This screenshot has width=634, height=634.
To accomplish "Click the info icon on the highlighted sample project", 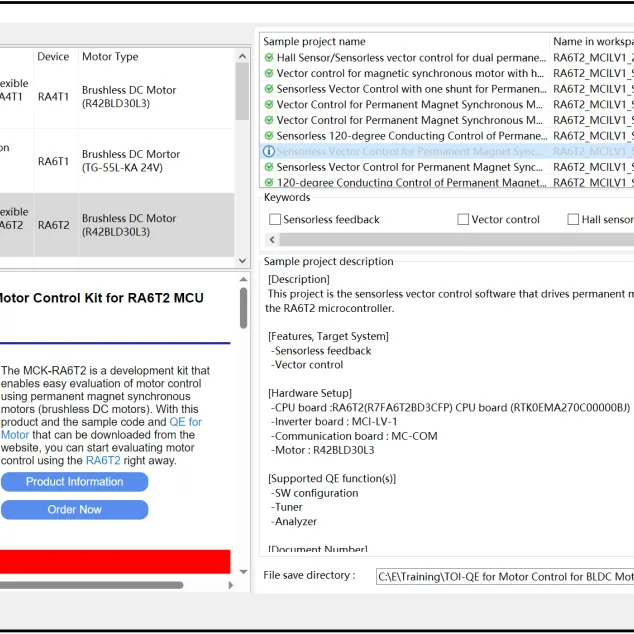I will [268, 151].
